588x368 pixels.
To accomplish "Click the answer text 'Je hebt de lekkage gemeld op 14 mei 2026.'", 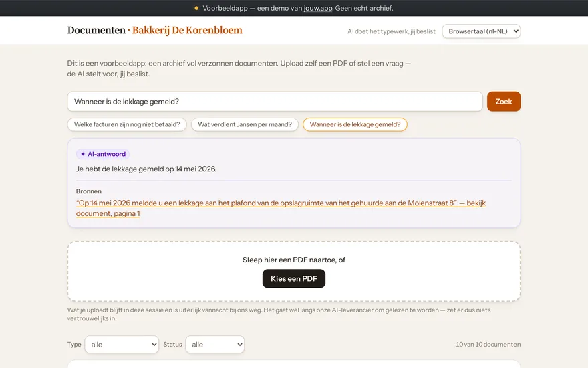I will (146, 169).
